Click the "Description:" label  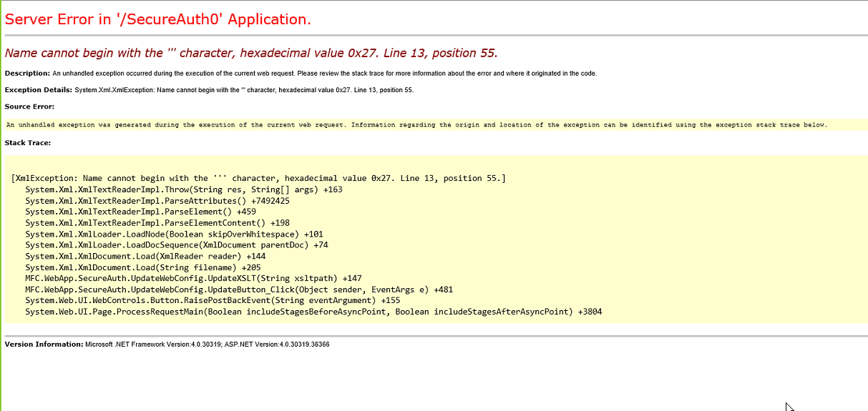(x=27, y=73)
